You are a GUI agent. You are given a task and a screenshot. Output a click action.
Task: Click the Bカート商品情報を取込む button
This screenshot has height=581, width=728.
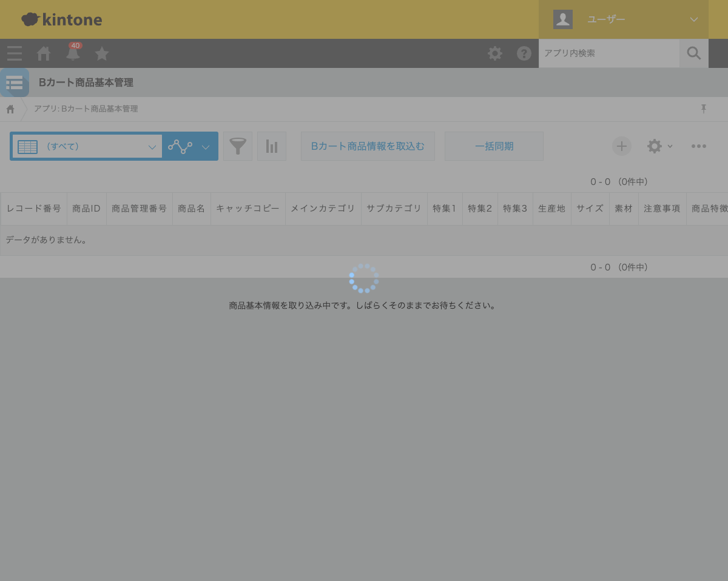368,146
